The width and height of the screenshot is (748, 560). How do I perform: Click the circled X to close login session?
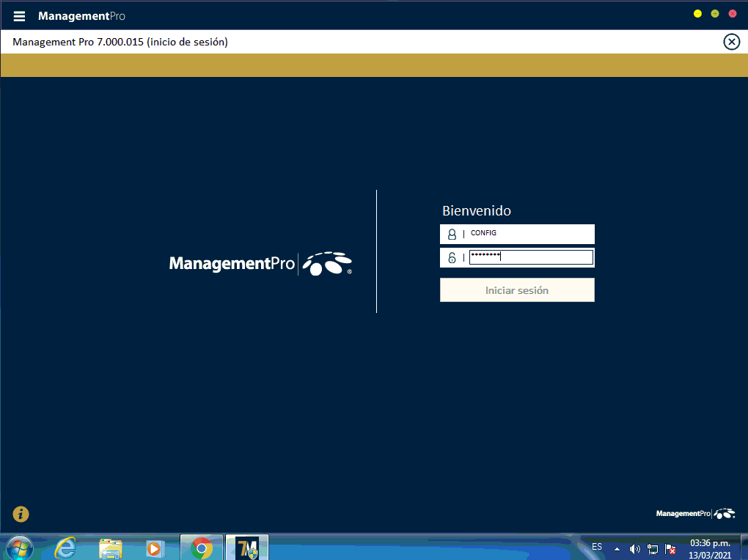pyautogui.click(x=731, y=42)
